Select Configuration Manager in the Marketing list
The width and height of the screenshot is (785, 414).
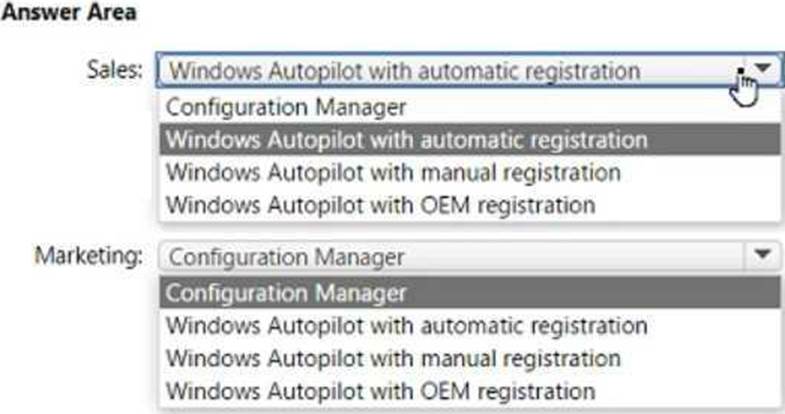(x=286, y=292)
